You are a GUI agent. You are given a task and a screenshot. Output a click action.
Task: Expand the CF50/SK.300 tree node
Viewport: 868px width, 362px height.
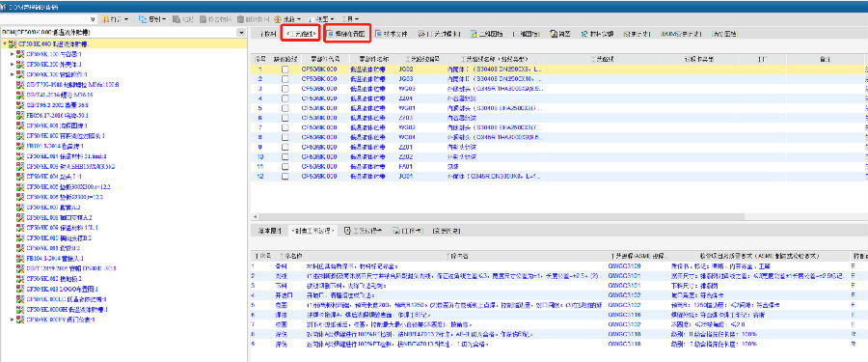point(13,74)
